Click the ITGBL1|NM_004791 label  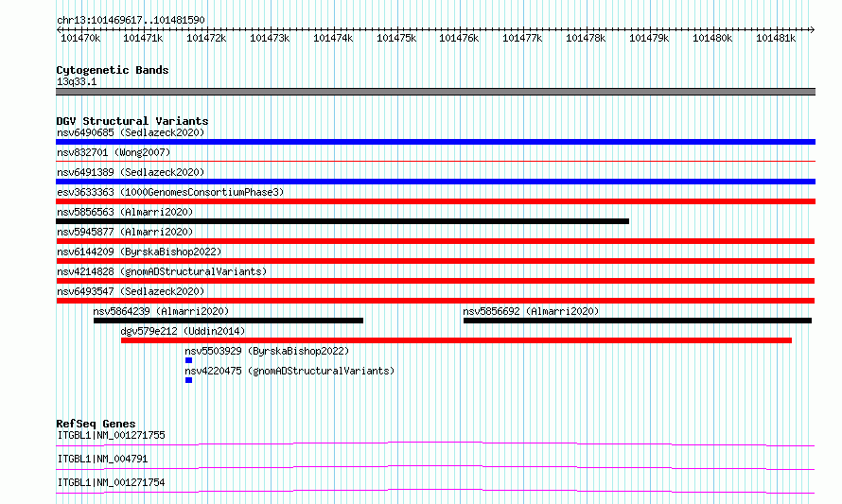tap(102, 459)
